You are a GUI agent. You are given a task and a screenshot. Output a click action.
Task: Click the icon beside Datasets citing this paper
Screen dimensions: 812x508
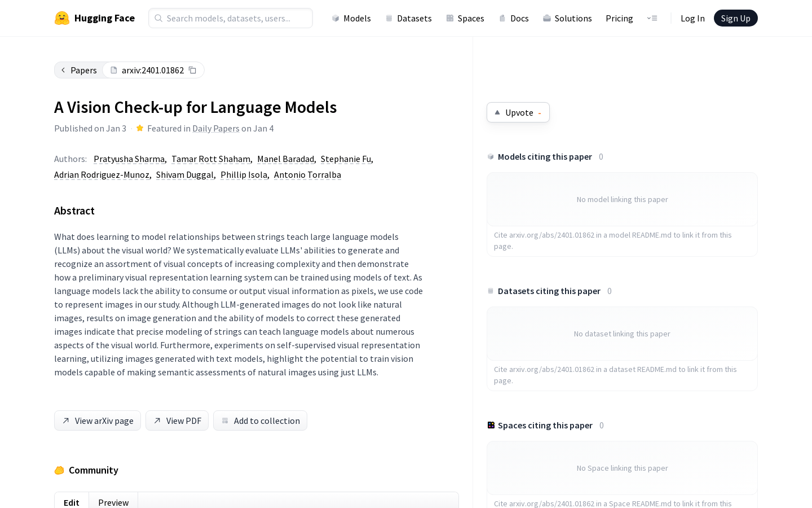(x=491, y=291)
